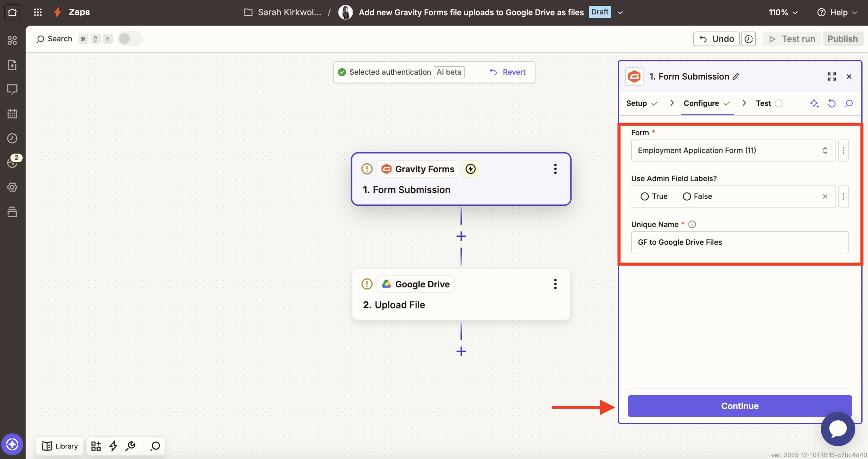
Task: Open the history clock icon in the left sidebar
Action: click(12, 138)
